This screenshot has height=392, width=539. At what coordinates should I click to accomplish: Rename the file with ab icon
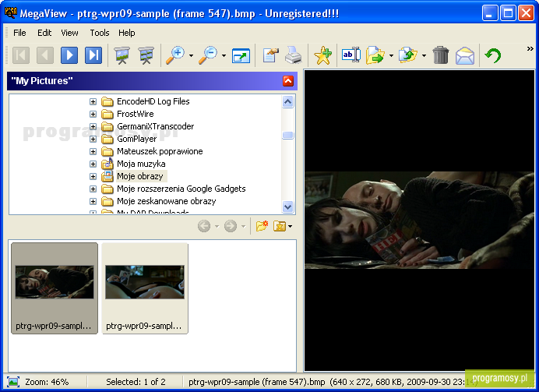point(351,55)
